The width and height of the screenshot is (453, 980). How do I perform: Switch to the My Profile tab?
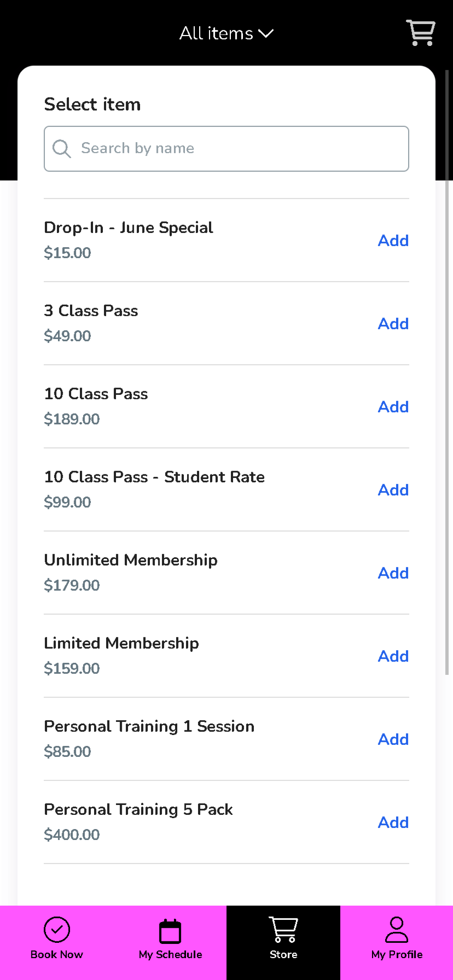pyautogui.click(x=397, y=942)
